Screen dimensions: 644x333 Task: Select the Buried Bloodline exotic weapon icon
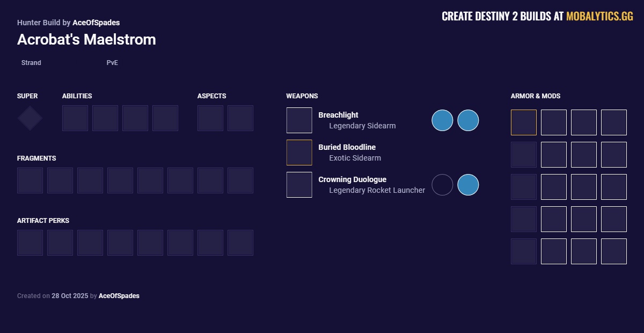coord(299,153)
